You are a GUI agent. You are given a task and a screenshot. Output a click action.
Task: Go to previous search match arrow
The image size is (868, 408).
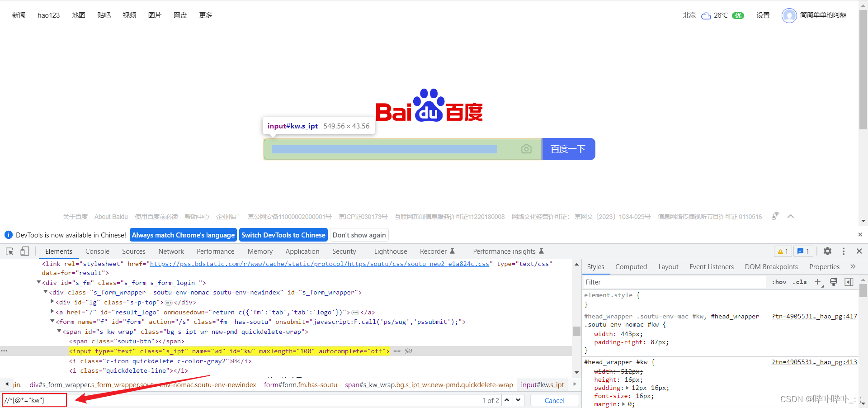pyautogui.click(x=507, y=400)
